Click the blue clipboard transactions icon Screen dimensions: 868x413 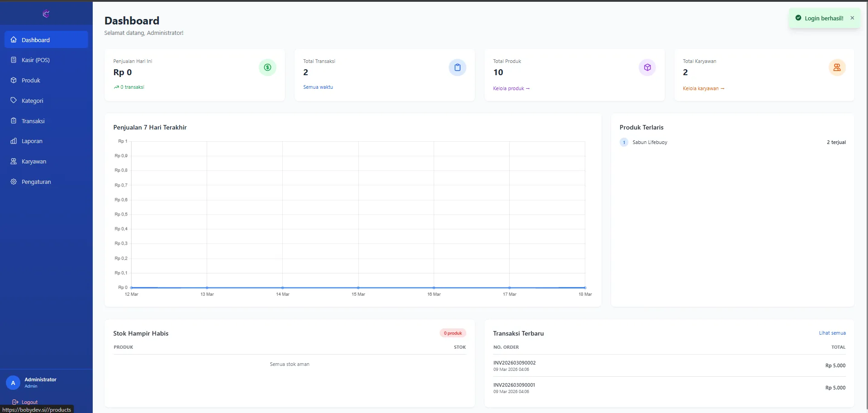click(x=457, y=67)
